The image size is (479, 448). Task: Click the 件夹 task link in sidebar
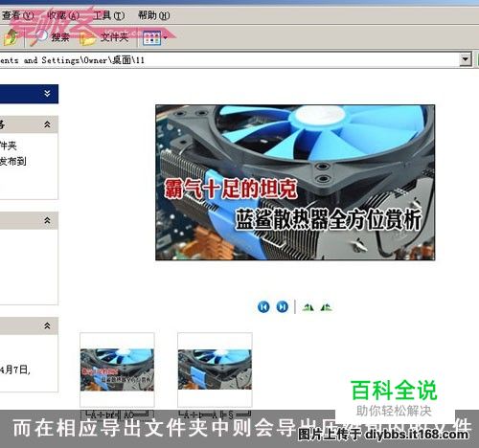click(9, 146)
